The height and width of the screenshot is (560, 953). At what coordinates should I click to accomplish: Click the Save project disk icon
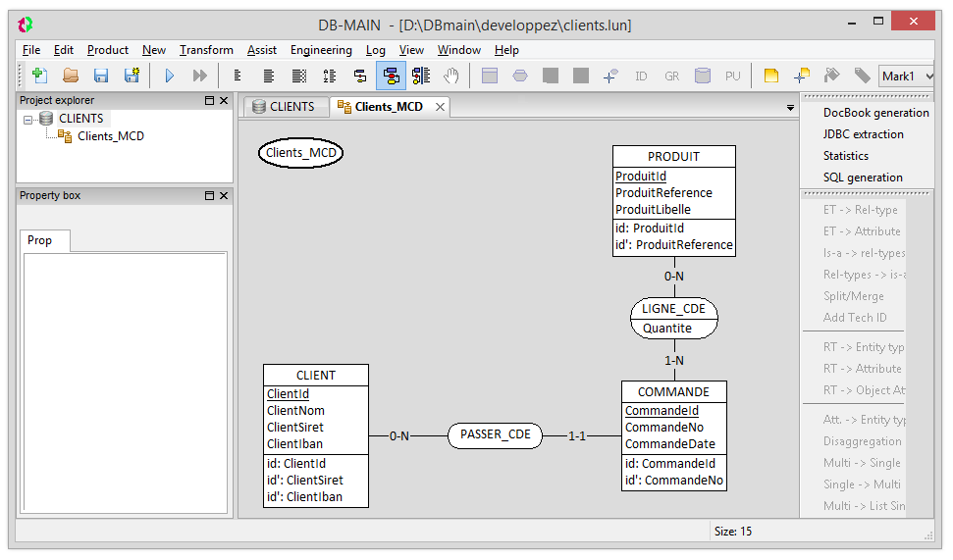pyautogui.click(x=101, y=76)
